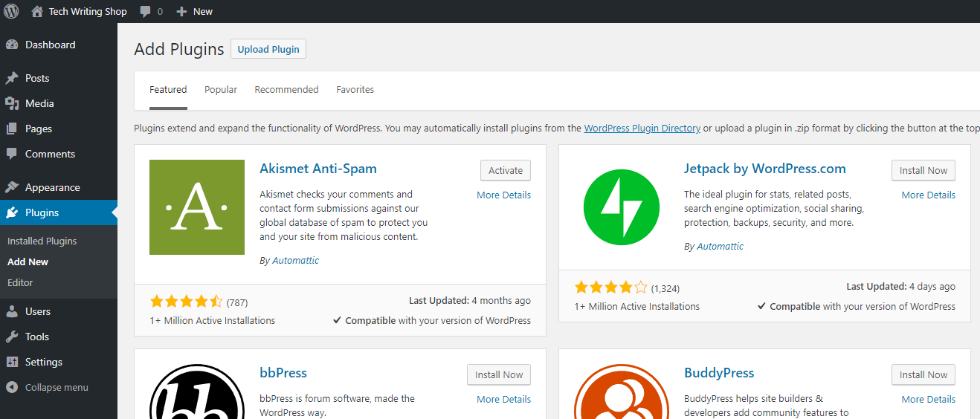Open the bbPress title link

[283, 373]
